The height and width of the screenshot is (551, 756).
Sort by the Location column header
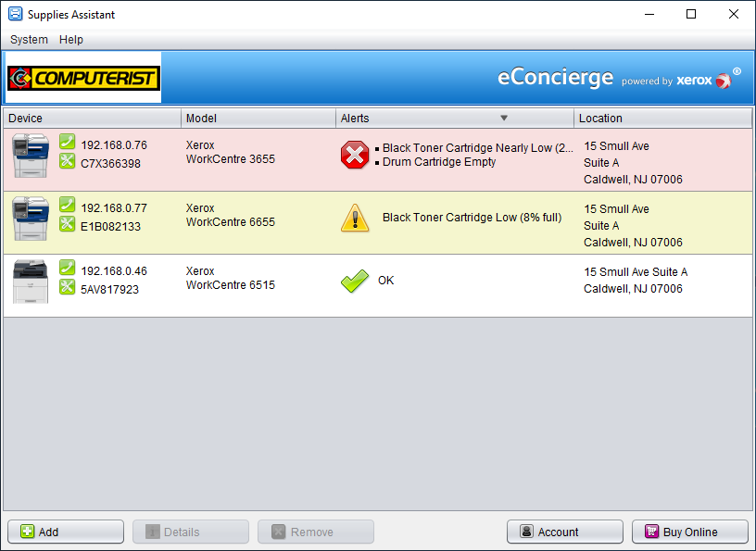pyautogui.click(x=662, y=119)
